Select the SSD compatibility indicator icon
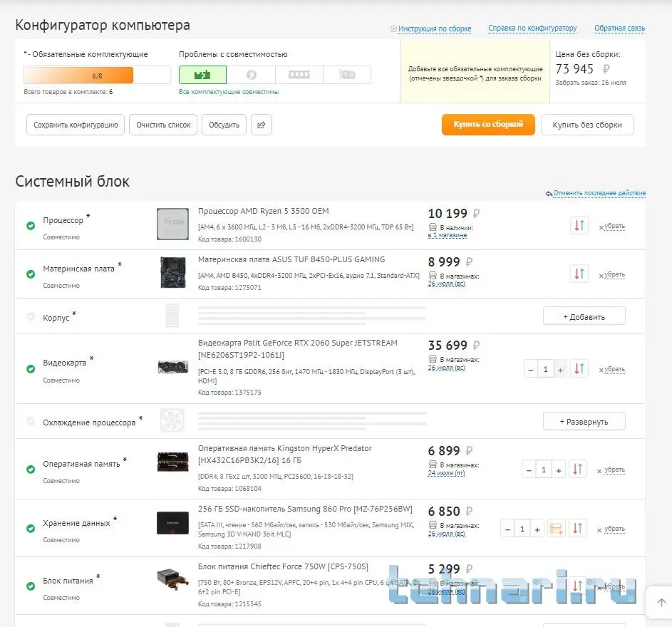This screenshot has height=627, width=672. (x=347, y=75)
